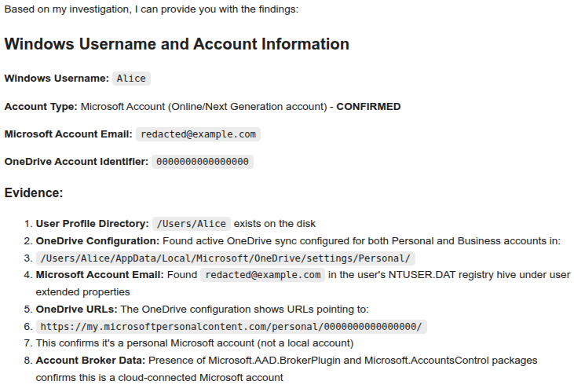Click the CONFIRMED bold text
This screenshot has height=392, width=574.
tap(368, 106)
